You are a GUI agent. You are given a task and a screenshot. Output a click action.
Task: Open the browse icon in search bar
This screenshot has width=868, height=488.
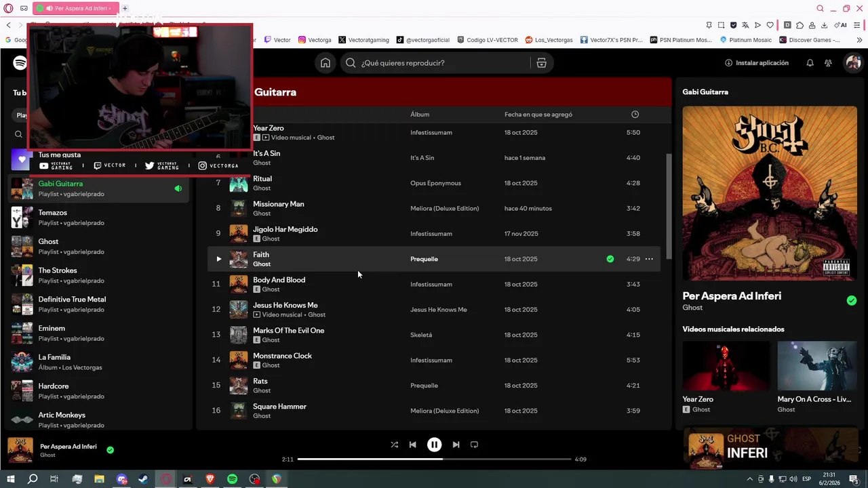541,63
